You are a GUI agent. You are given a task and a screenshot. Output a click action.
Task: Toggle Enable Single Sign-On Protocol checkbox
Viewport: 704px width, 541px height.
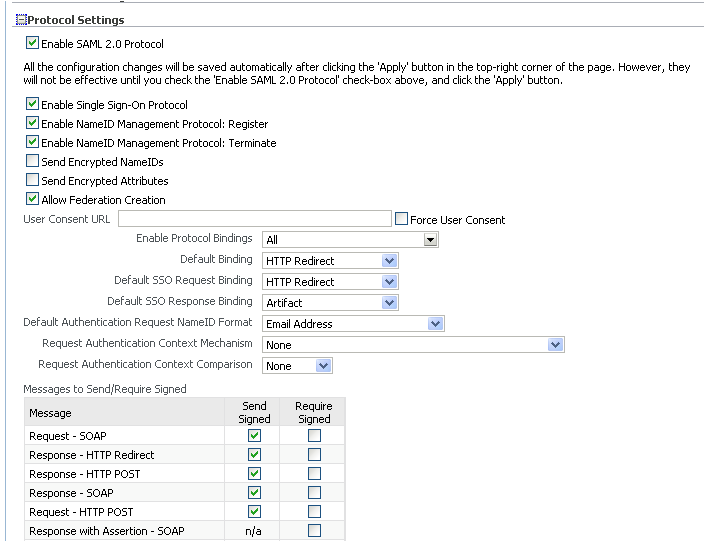tap(32, 104)
